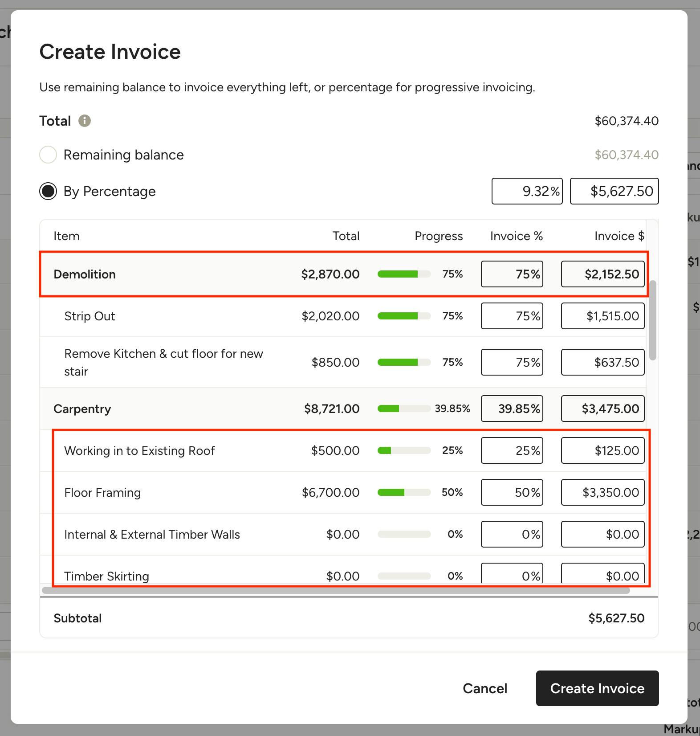
Task: Edit Working in to Existing Roof percent
Action: 512,450
